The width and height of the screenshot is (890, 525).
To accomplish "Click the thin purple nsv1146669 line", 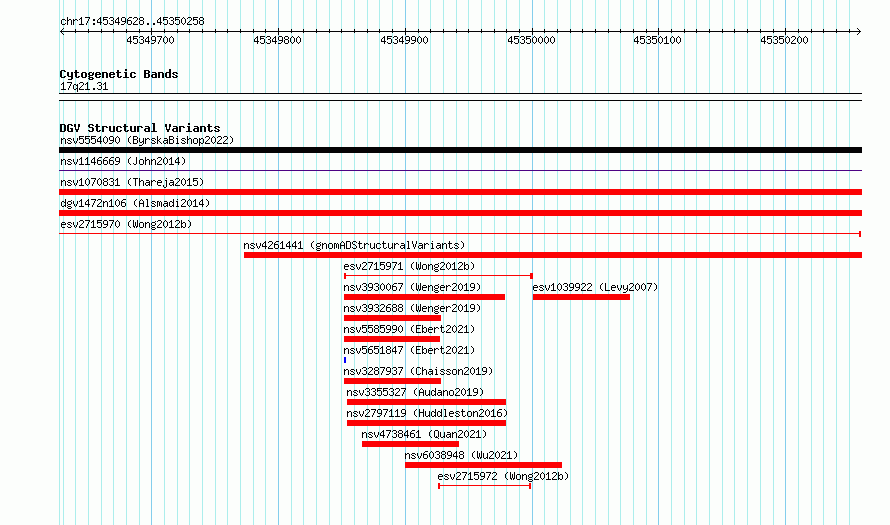I will click(x=460, y=170).
